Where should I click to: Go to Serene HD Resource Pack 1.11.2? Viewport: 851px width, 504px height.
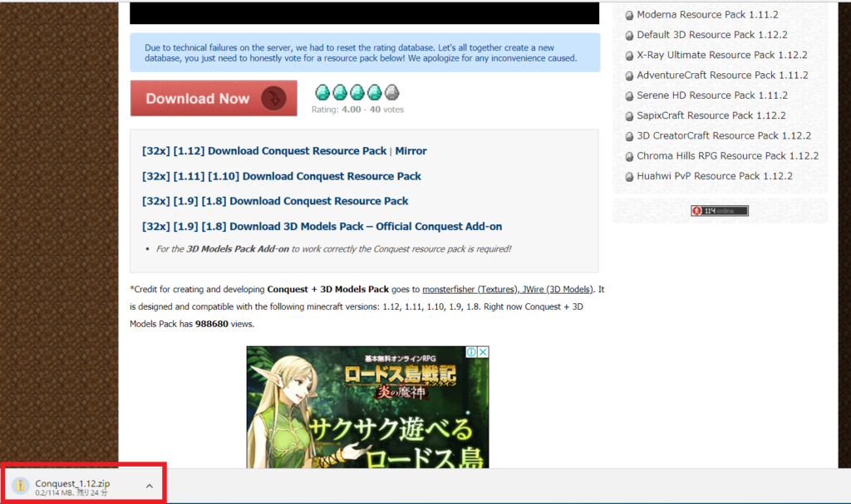(711, 95)
